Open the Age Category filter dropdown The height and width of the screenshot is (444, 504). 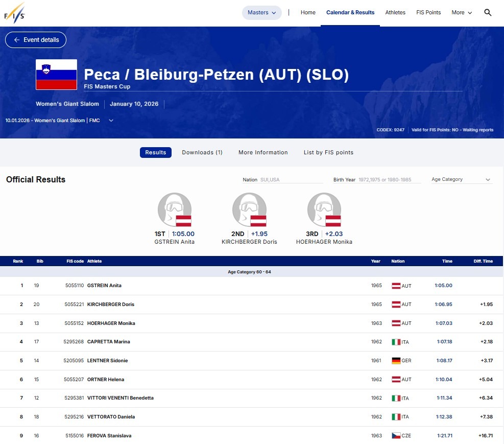coord(461,180)
